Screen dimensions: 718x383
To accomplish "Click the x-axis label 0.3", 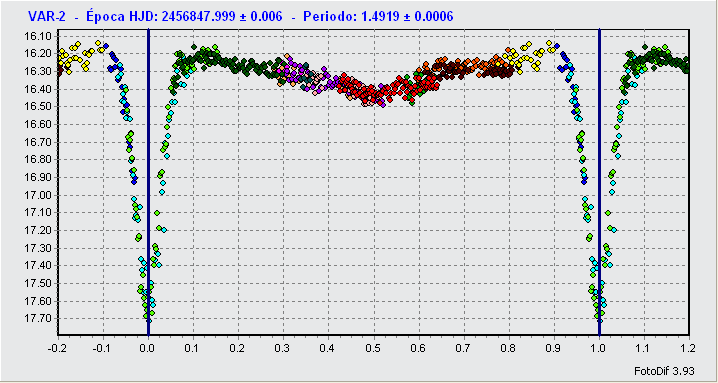I will coord(283,348).
